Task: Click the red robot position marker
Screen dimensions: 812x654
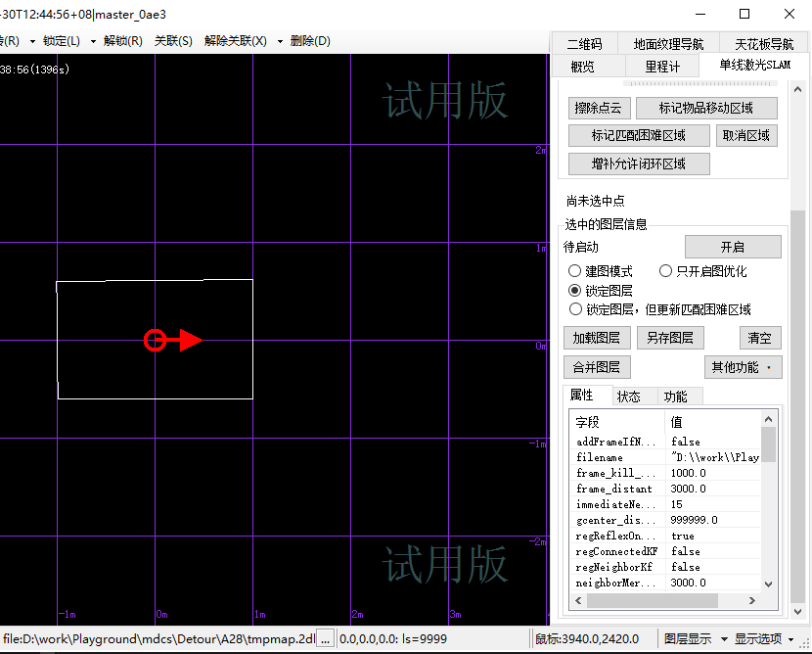Action: (155, 341)
